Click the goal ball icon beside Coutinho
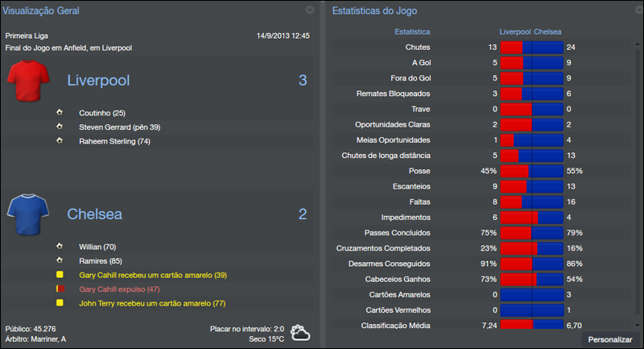 pos(60,113)
